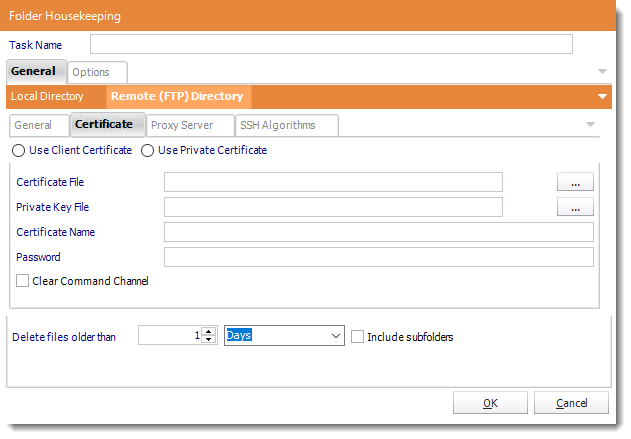Click the Cancel button
Viewport: 631px width, 439px height.
click(571, 403)
